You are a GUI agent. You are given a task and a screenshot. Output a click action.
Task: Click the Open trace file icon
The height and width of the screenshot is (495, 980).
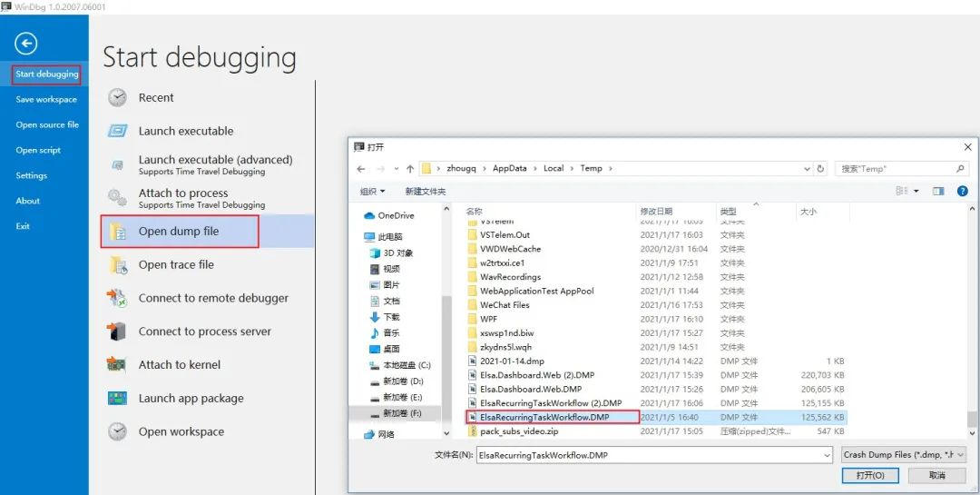click(x=117, y=264)
